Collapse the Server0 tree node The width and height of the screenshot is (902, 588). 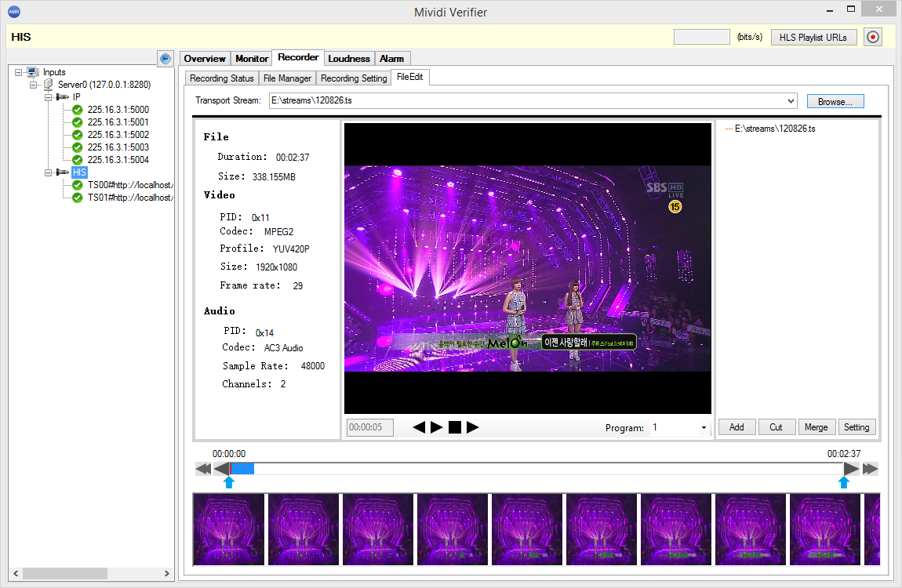pyautogui.click(x=34, y=85)
